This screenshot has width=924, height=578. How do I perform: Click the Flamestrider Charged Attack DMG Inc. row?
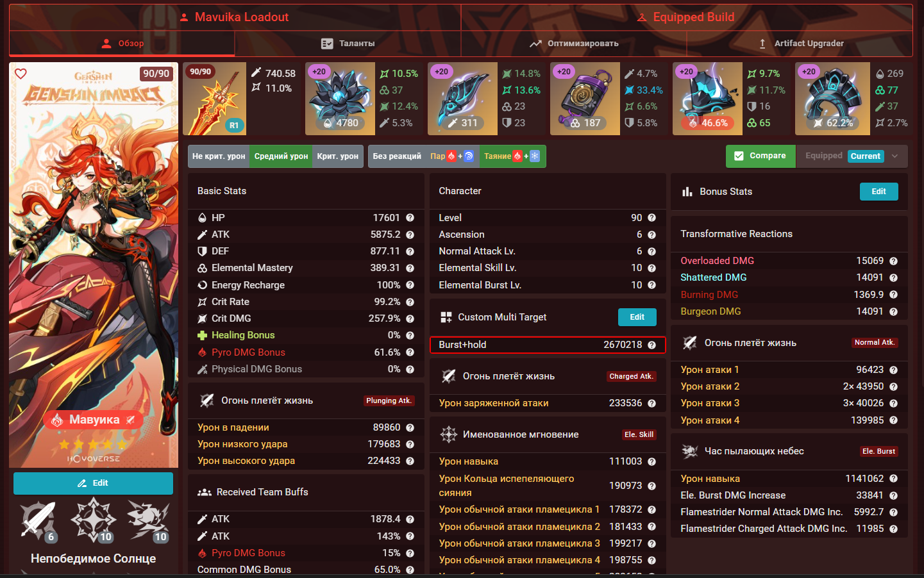[x=789, y=529]
